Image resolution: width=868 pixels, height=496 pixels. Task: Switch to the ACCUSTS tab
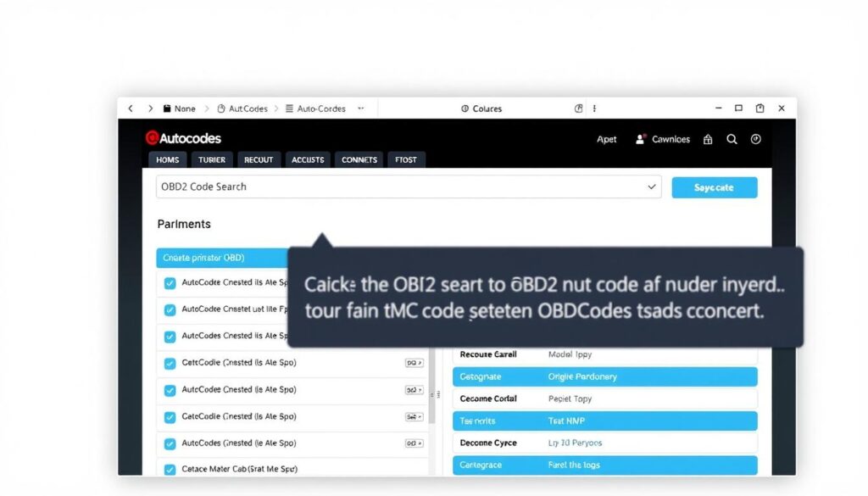pyautogui.click(x=308, y=160)
